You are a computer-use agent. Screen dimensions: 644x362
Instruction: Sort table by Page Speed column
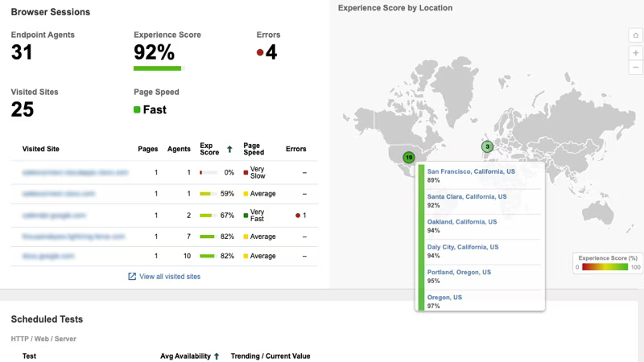[254, 149]
